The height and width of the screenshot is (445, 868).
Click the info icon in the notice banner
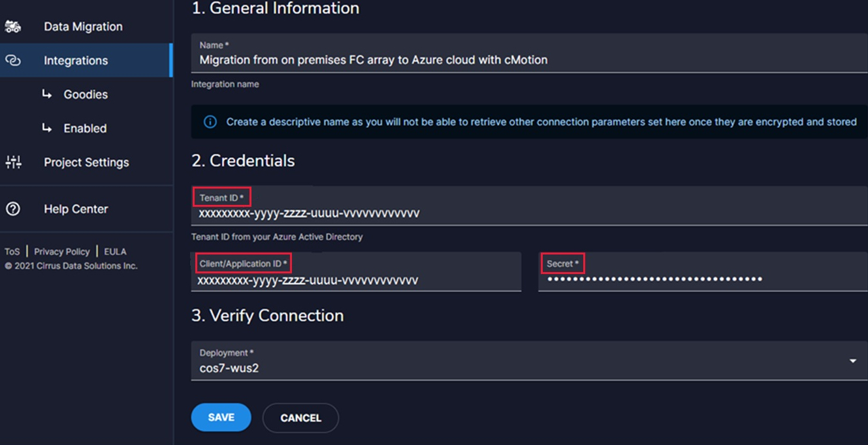pyautogui.click(x=210, y=122)
